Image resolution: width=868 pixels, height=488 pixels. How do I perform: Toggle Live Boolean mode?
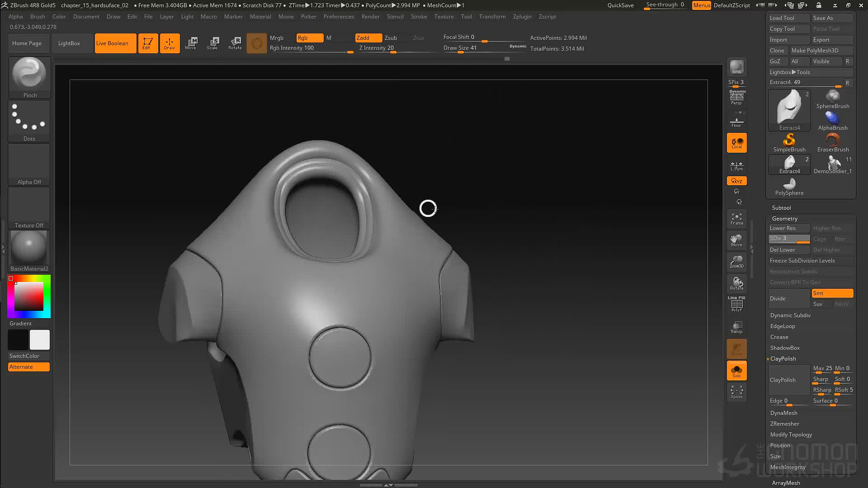[115, 43]
